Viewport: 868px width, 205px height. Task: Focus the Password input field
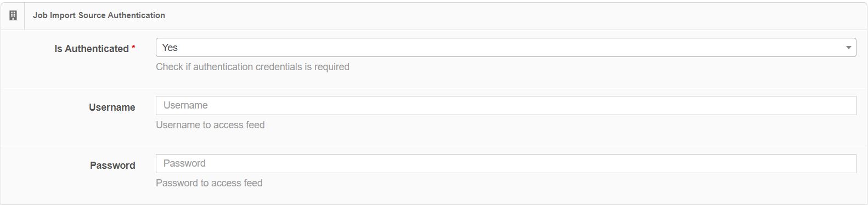click(x=506, y=163)
